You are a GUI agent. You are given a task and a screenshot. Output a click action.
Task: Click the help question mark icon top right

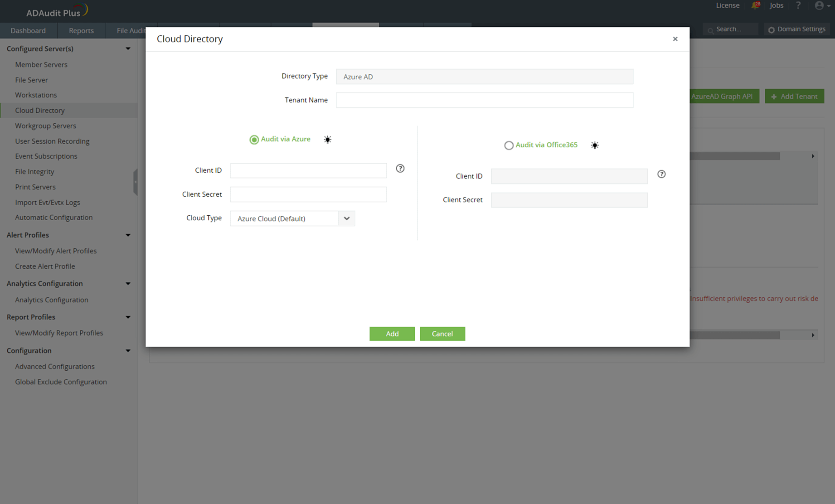pos(798,5)
